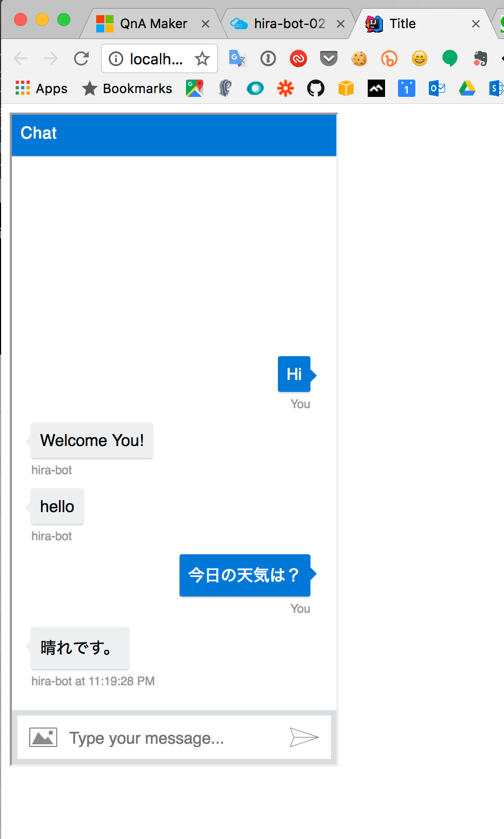Click the upload image icon in chat input

coord(43,737)
